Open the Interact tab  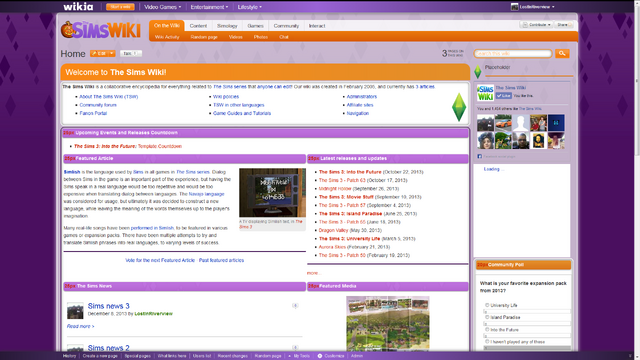pos(317,26)
